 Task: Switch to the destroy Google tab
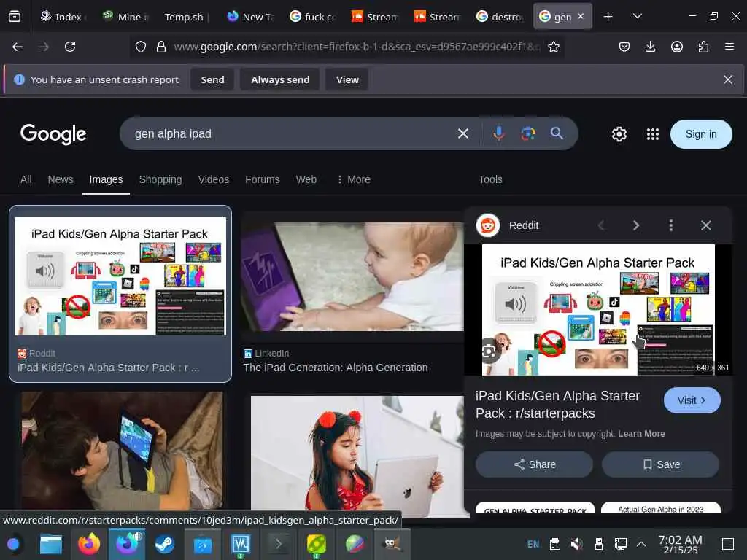pyautogui.click(x=500, y=17)
